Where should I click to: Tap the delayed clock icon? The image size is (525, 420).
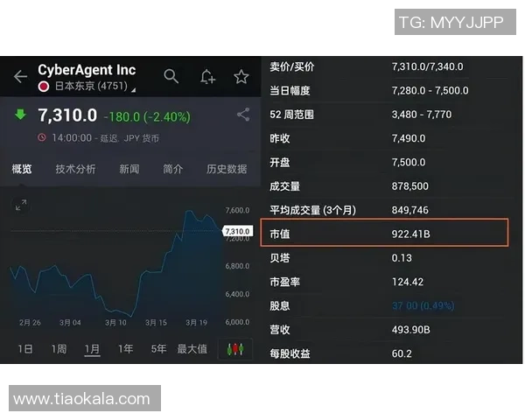pyautogui.click(x=42, y=137)
